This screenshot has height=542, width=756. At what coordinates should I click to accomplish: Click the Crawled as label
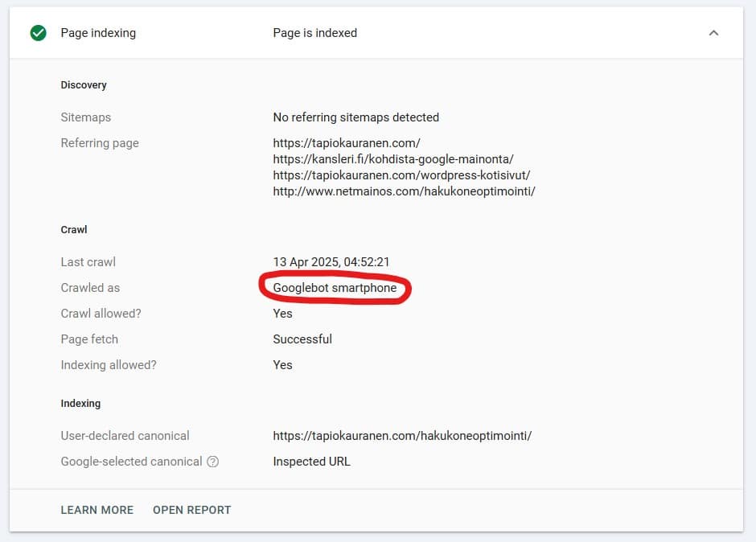click(x=90, y=288)
